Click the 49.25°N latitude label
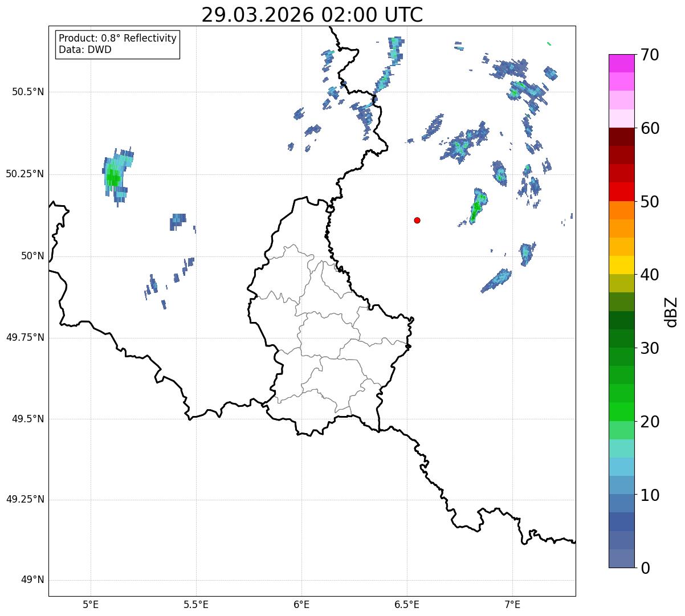The image size is (685, 616). coord(25,499)
